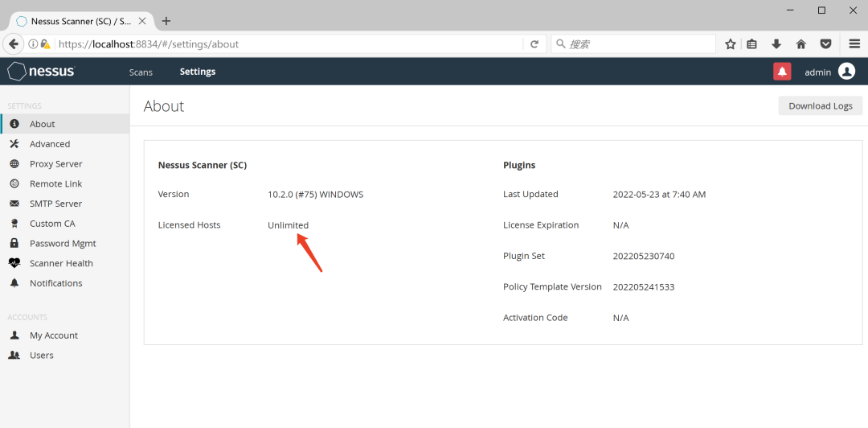Click the Nessus logo in header
The height and width of the screenshot is (428, 868).
pos(42,72)
